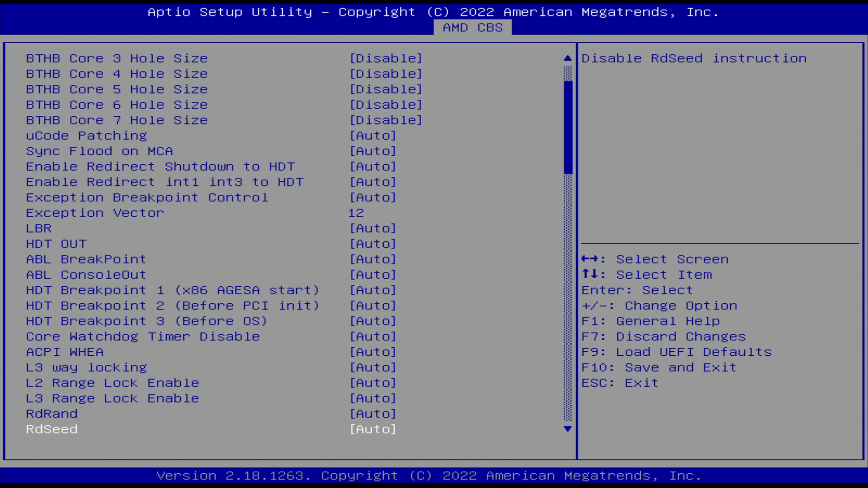Select the uCode Patching item
Screen dimensions: 868x488
87,136
